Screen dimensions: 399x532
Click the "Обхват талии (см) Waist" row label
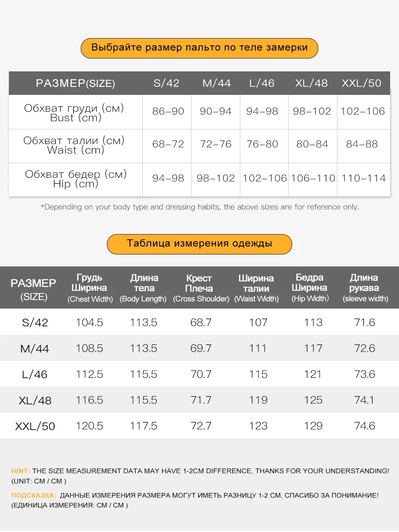click(x=74, y=145)
